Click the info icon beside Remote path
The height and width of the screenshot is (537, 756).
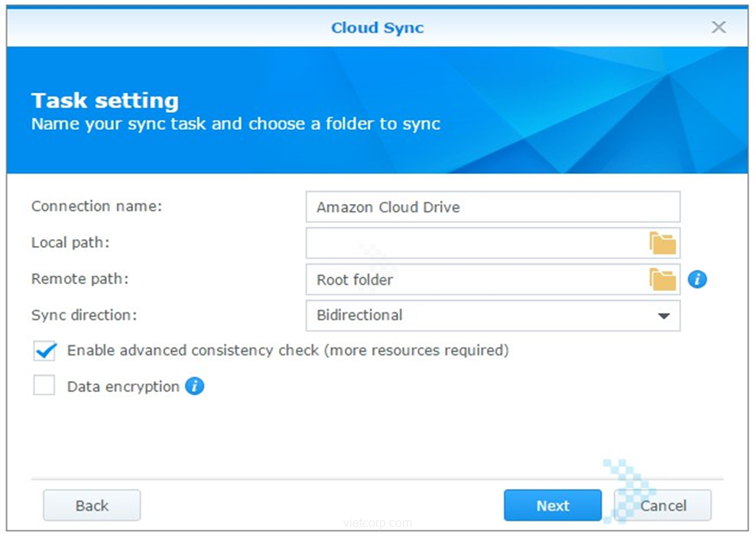coord(696,280)
